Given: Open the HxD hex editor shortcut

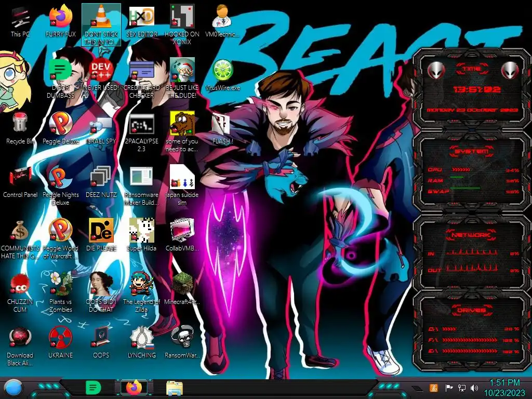Looking at the screenshot, I should 141,22.
